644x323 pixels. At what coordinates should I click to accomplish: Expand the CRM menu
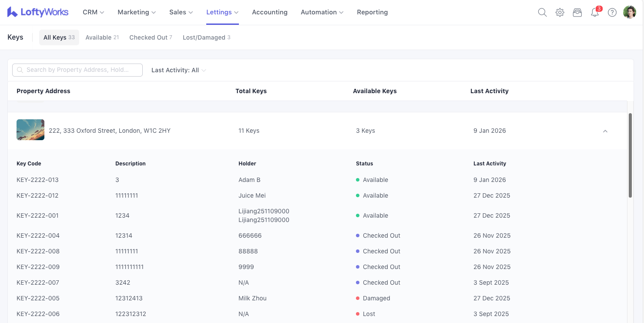click(93, 12)
